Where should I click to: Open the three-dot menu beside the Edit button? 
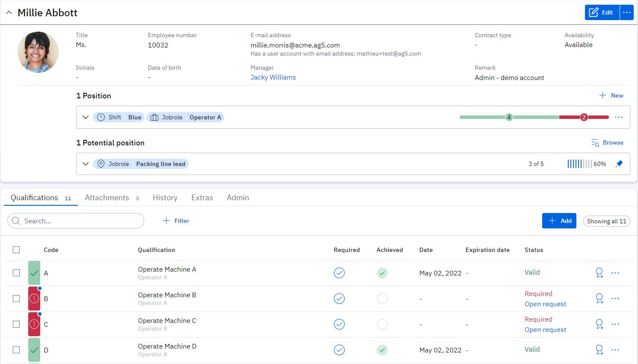[627, 12]
